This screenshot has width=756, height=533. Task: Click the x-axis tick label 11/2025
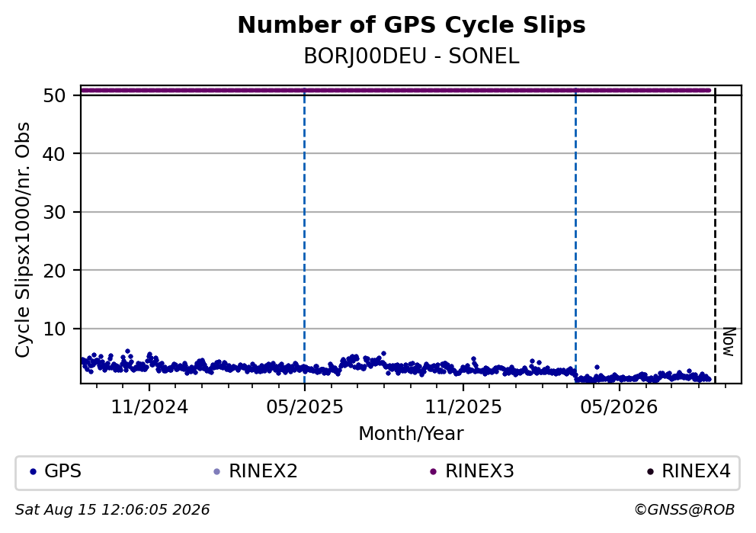point(463,407)
